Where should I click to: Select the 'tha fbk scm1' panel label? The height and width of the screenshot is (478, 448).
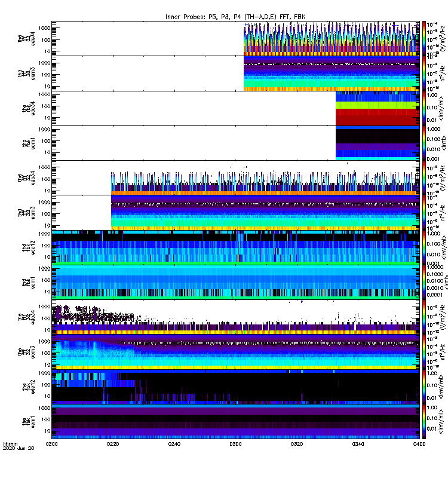29,143
